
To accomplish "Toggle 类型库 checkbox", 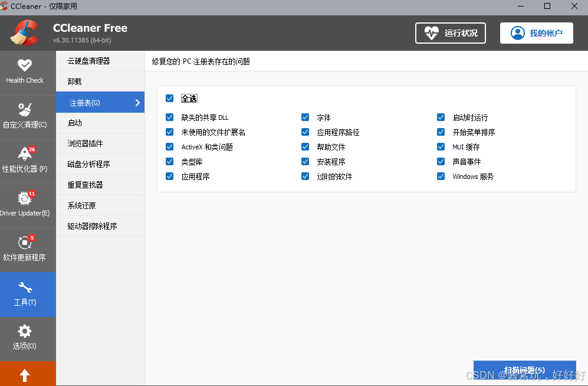I will click(169, 162).
